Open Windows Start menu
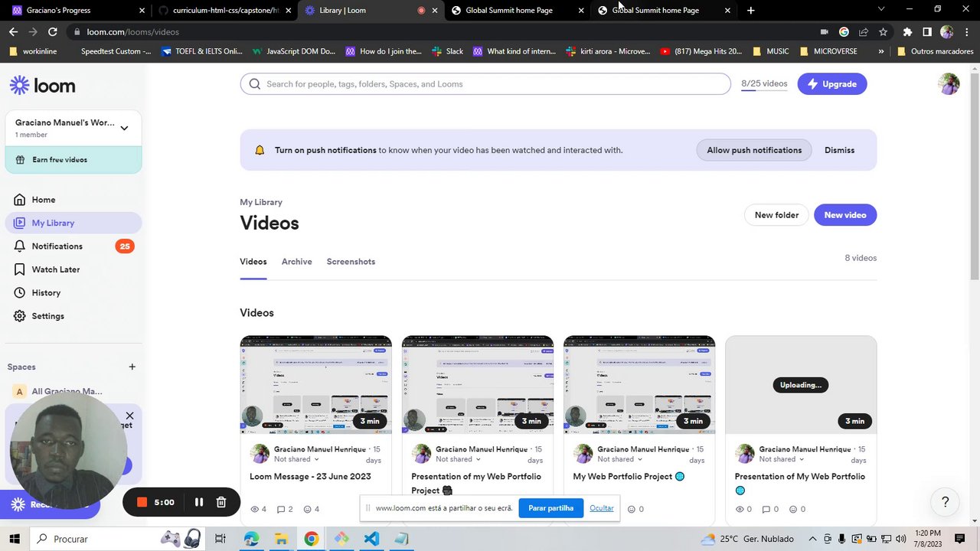The height and width of the screenshot is (551, 980). tap(15, 539)
